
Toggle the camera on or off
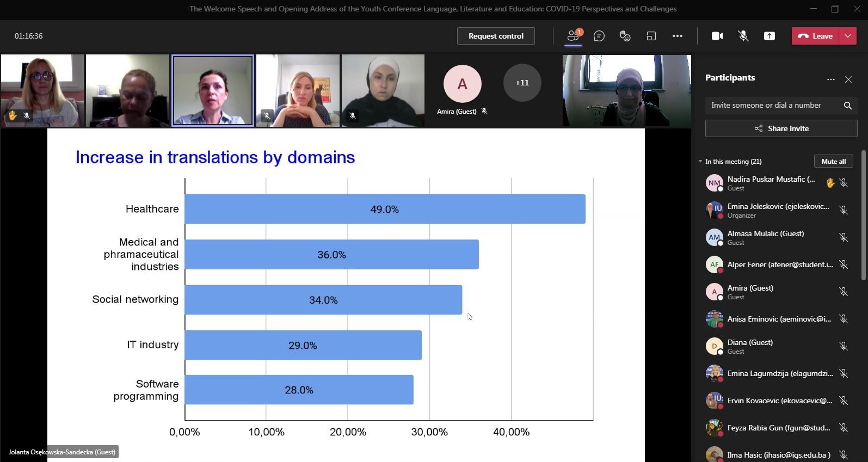click(x=717, y=36)
